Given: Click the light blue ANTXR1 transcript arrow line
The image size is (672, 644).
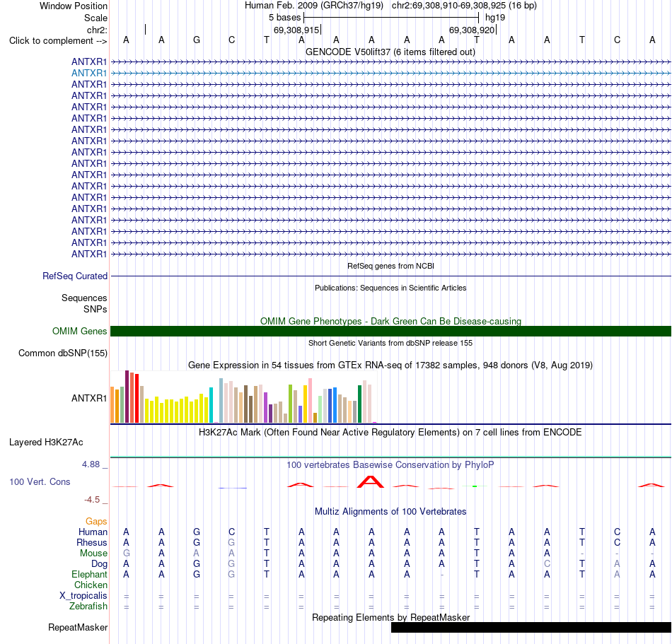Looking at the screenshot, I should (391, 74).
